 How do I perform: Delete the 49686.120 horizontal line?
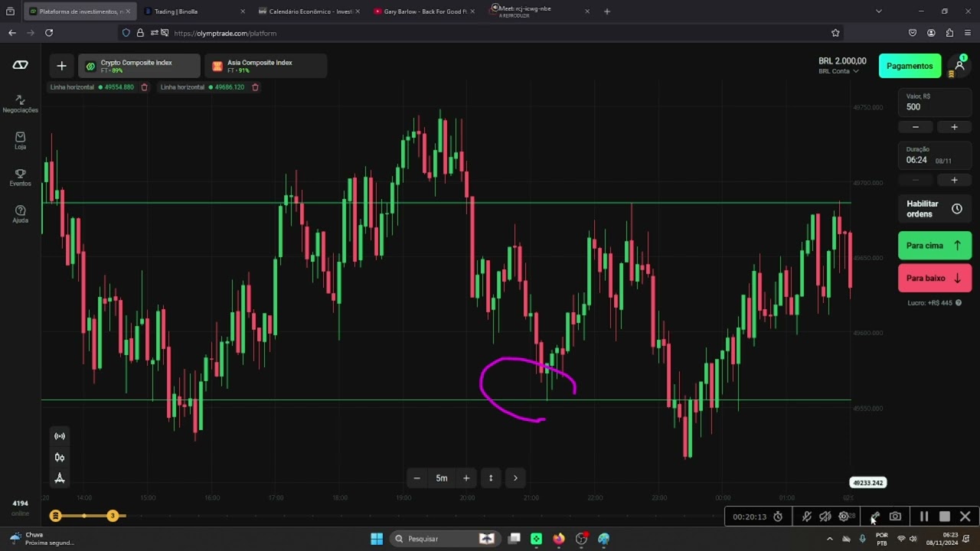tap(255, 87)
